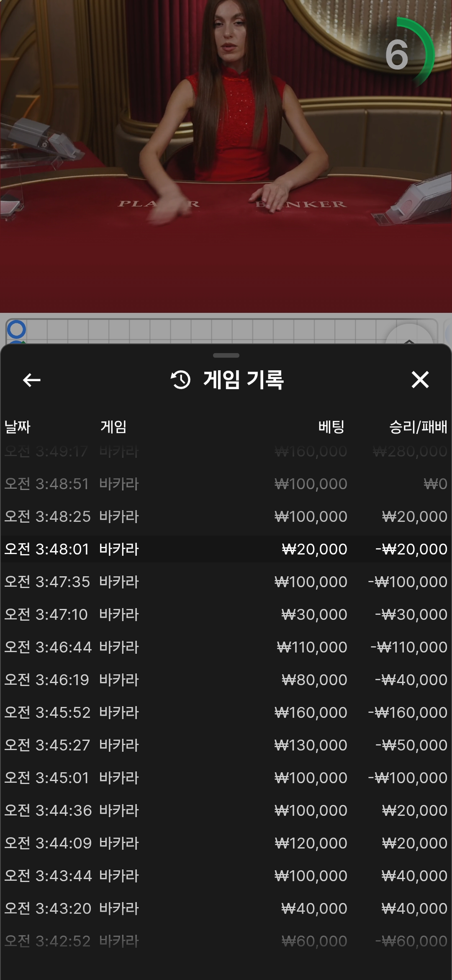Select the 승리/패배 column header

(x=418, y=427)
